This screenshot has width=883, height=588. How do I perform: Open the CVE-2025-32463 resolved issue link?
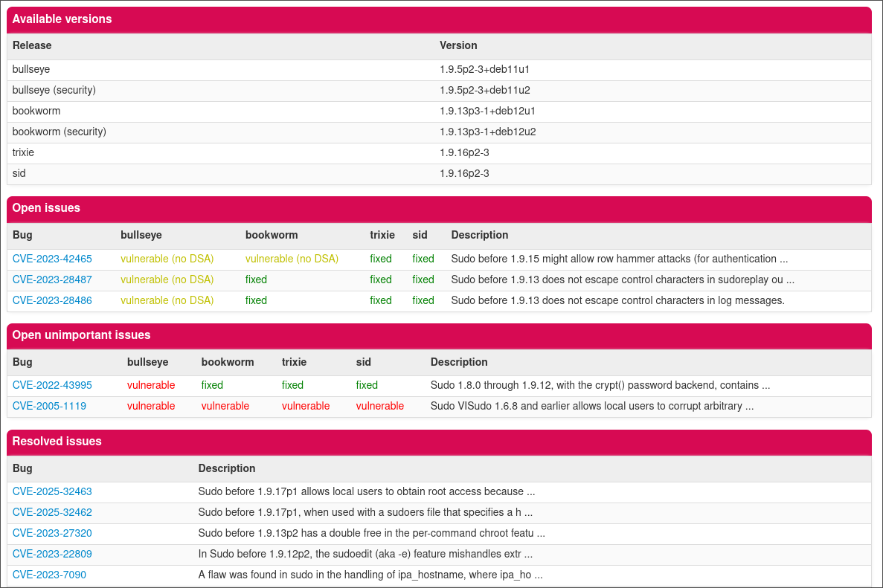click(52, 492)
